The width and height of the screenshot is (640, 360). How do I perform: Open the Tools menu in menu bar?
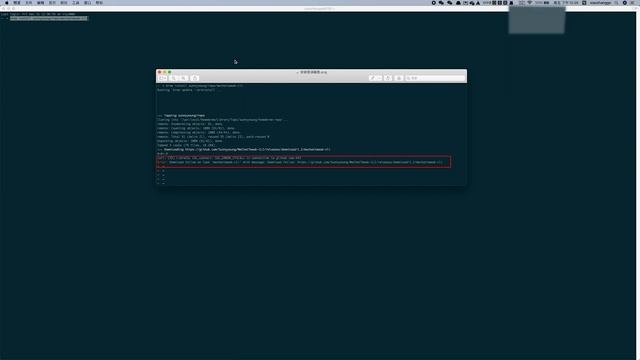click(76, 3)
